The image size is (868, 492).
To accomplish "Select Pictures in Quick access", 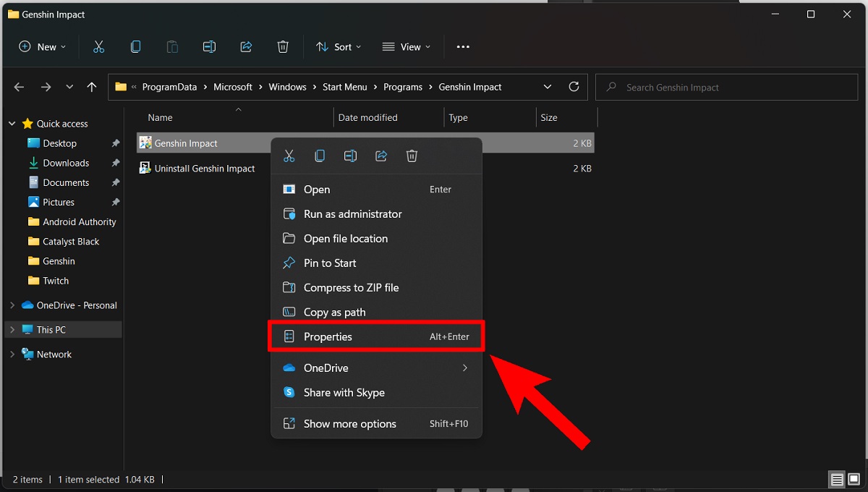I will (x=59, y=202).
